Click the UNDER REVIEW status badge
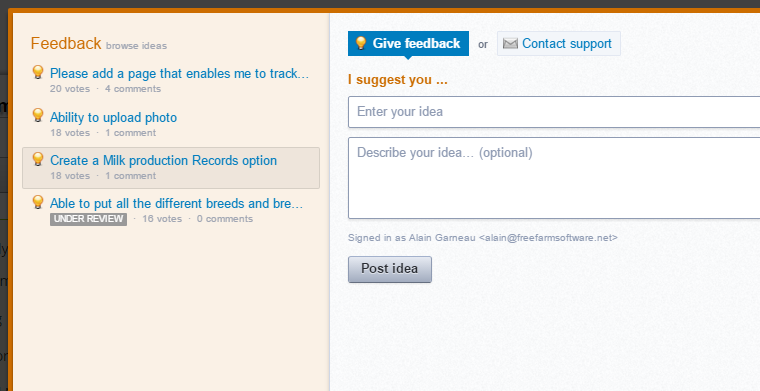Image resolution: width=760 pixels, height=391 pixels. tap(88, 219)
